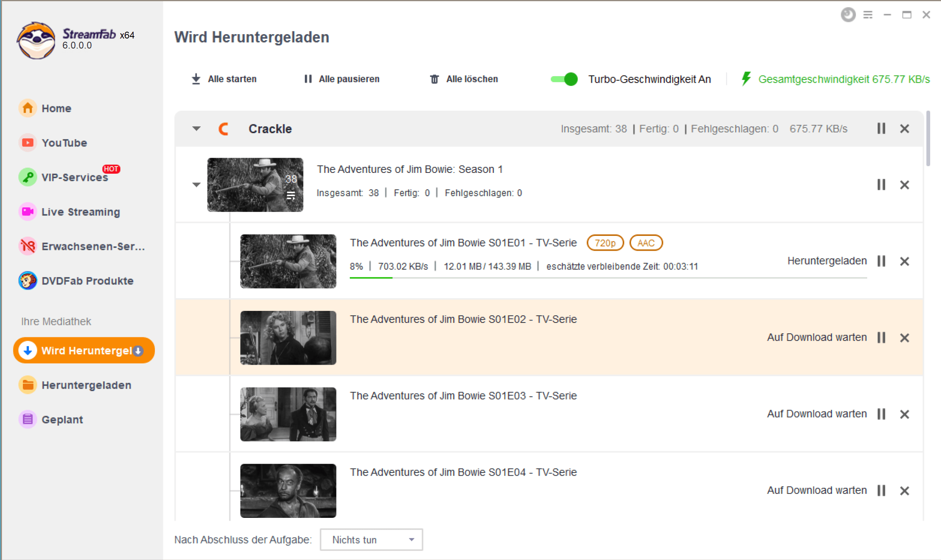Click the StreamFab sloth logo
The height and width of the screenshot is (560, 941).
[x=36, y=41]
